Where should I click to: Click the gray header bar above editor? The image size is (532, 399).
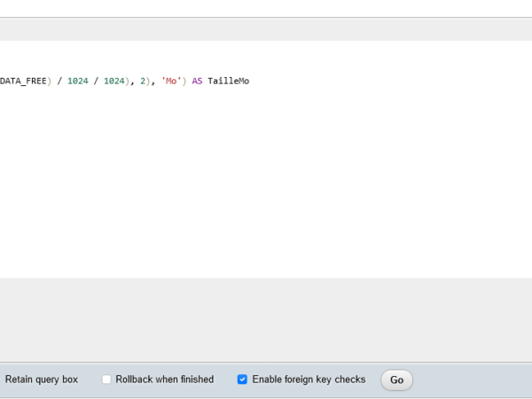[266, 29]
